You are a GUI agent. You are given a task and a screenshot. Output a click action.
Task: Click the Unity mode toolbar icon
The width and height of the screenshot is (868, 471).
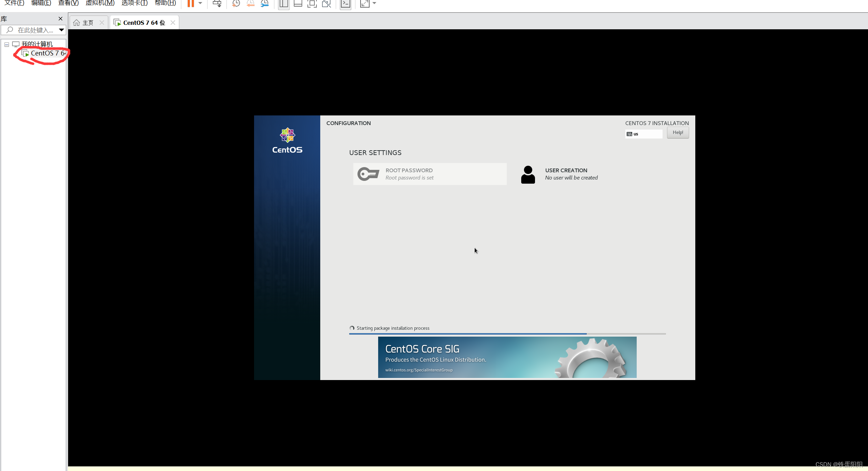326,3
